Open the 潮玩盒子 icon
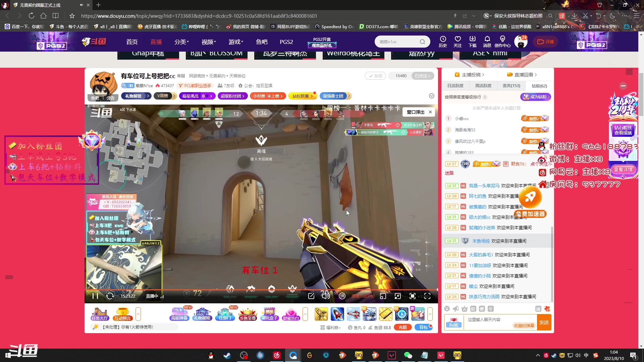 tap(270, 314)
